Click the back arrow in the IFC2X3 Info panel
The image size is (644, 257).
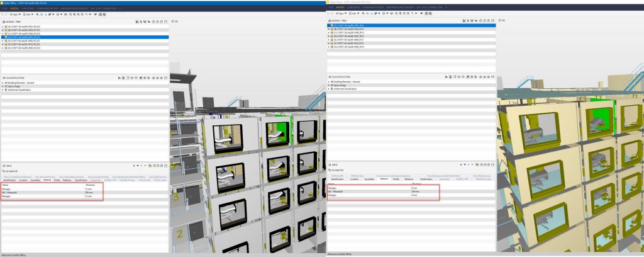tap(135, 166)
